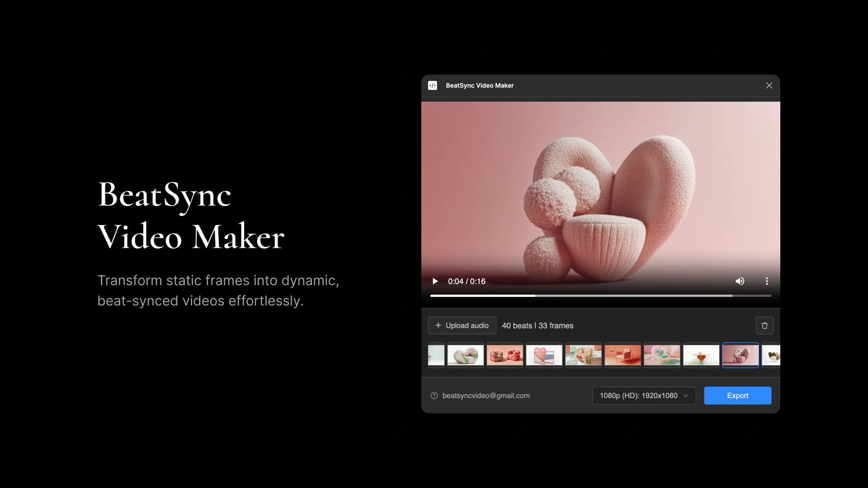This screenshot has height=488, width=868.
Task: Click the BeatSync Video Maker window title
Action: pos(480,85)
